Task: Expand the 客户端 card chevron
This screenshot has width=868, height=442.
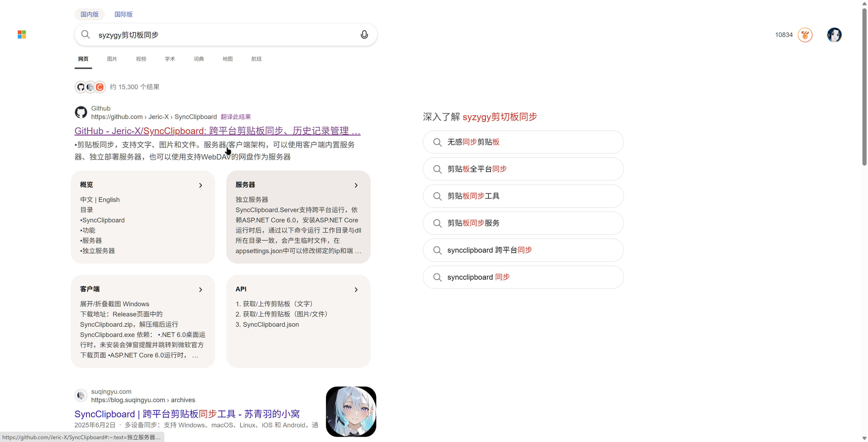Action: (x=201, y=290)
